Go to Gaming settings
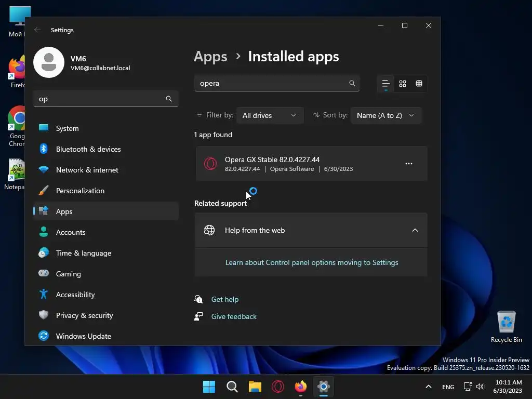Image resolution: width=532 pixels, height=399 pixels. (106, 273)
